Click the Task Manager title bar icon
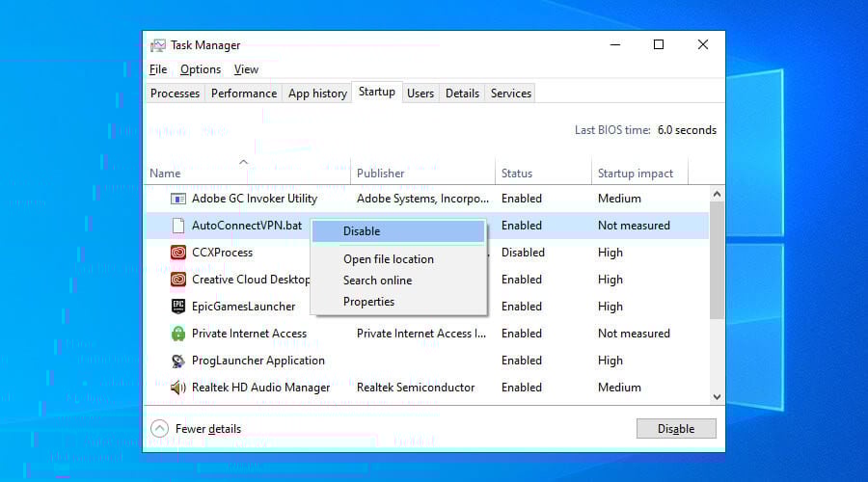Viewport: 868px width, 482px height. 158,45
